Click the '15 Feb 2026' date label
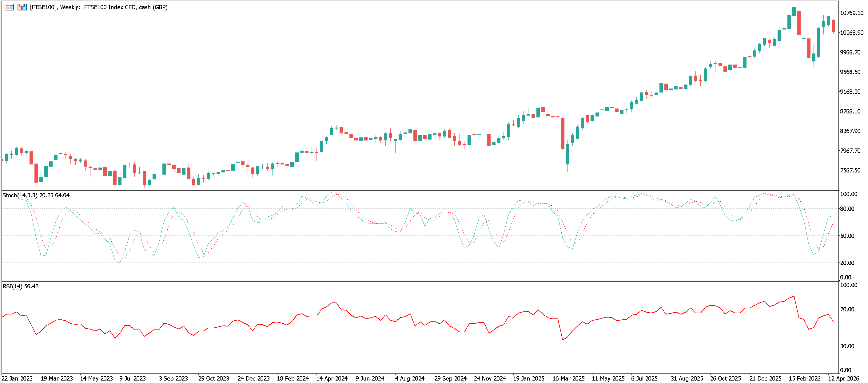Screen dimensions: 868x383 coord(804,379)
